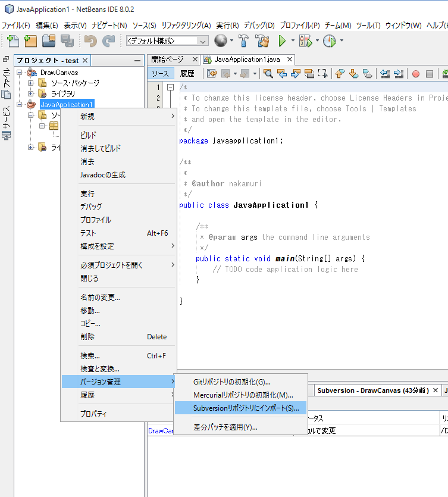
Task: Click the Last Edit icon in editor toolbar
Action: pos(212,74)
